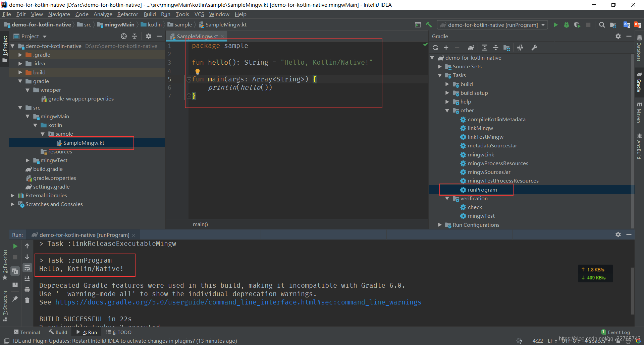Print the Run console output
644x345 pixels.
tap(27, 289)
